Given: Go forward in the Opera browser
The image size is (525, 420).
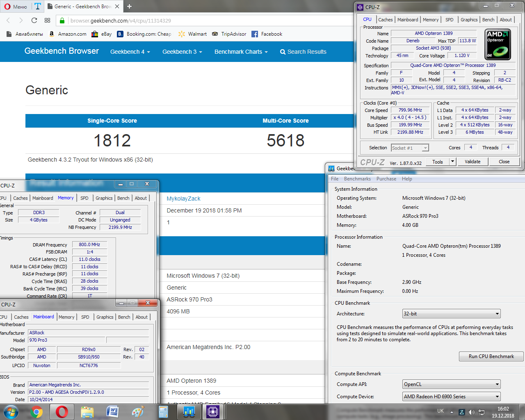Looking at the screenshot, I should (x=21, y=21).
